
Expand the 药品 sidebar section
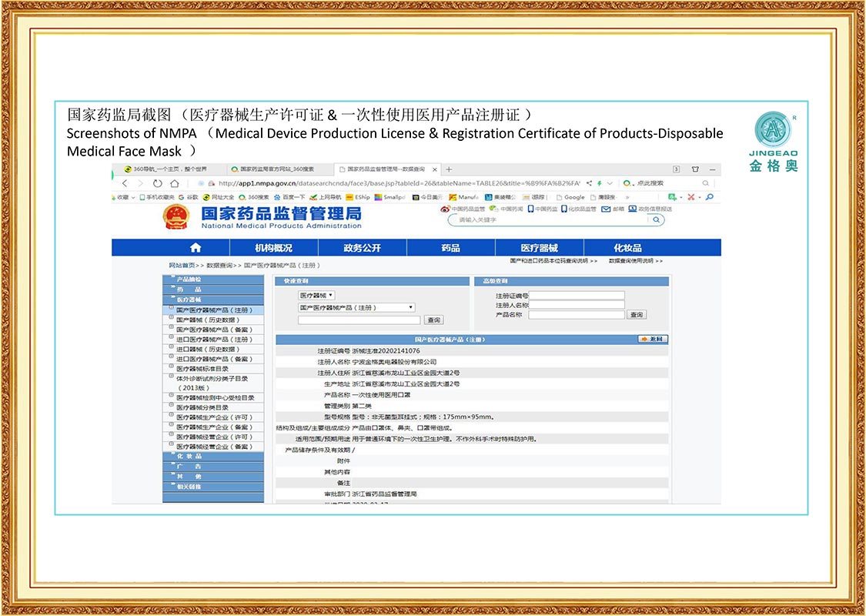[213, 290]
